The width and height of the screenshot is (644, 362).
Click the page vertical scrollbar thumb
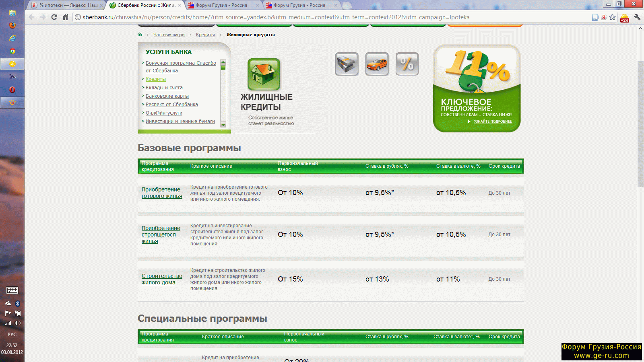point(640,124)
